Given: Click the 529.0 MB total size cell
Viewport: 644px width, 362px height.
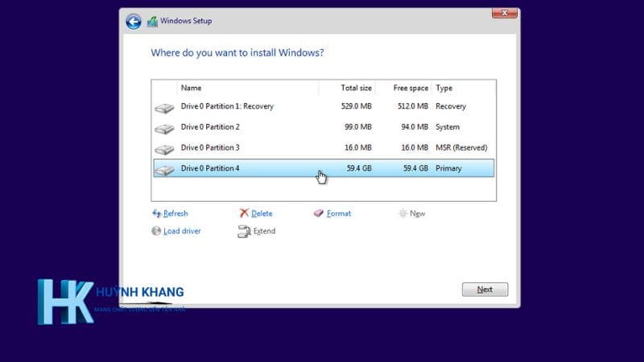Looking at the screenshot, I should [356, 106].
